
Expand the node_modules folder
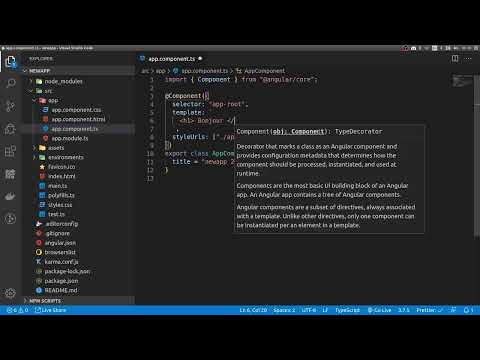pos(63,81)
